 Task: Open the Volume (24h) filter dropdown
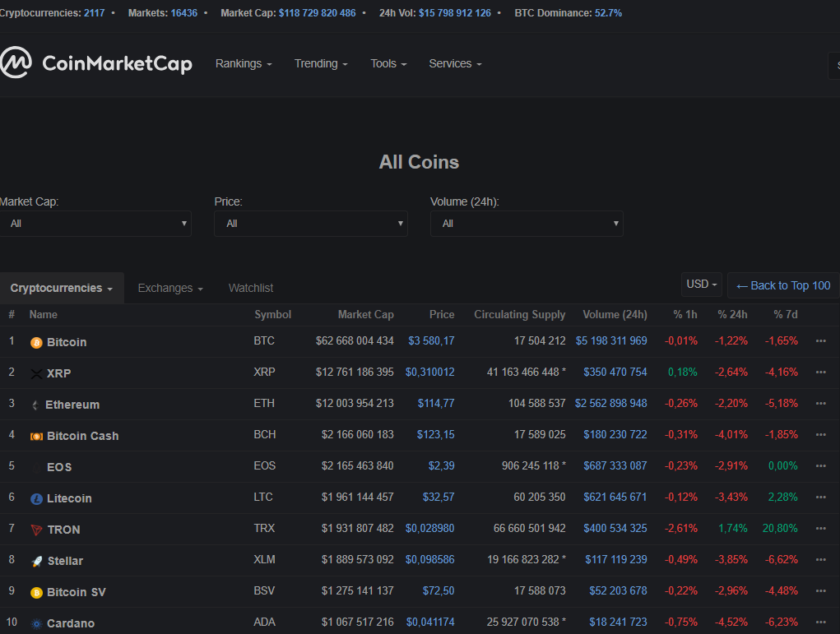tap(527, 223)
